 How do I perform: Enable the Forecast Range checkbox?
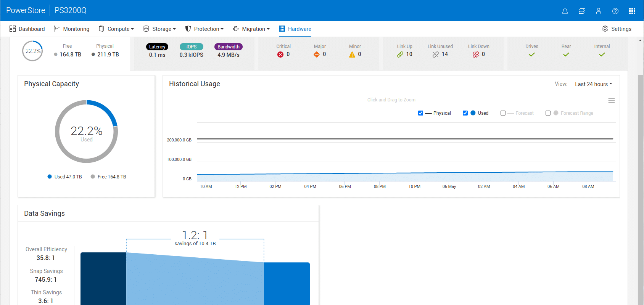[548, 113]
